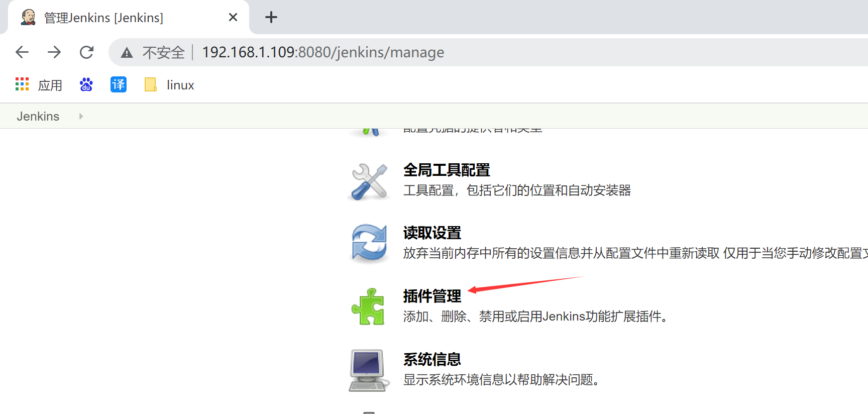The height and width of the screenshot is (414, 868).
Task: Click the insecure warning triangle icon
Action: click(x=127, y=53)
